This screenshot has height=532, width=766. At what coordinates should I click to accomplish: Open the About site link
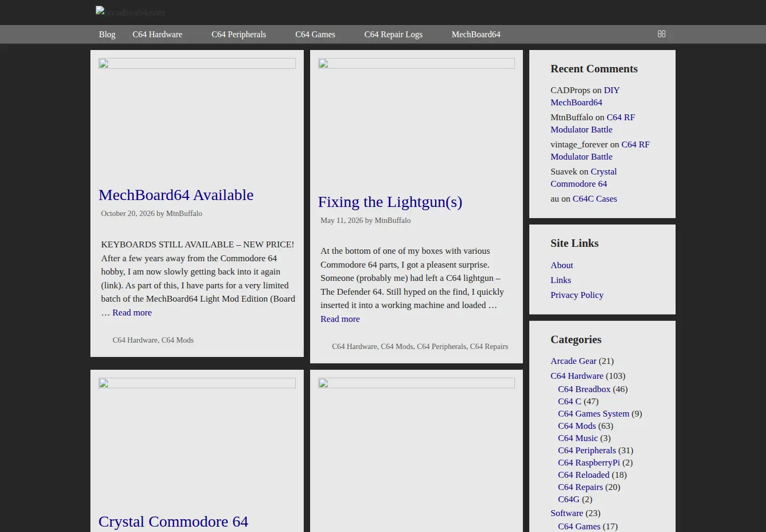[x=562, y=265]
